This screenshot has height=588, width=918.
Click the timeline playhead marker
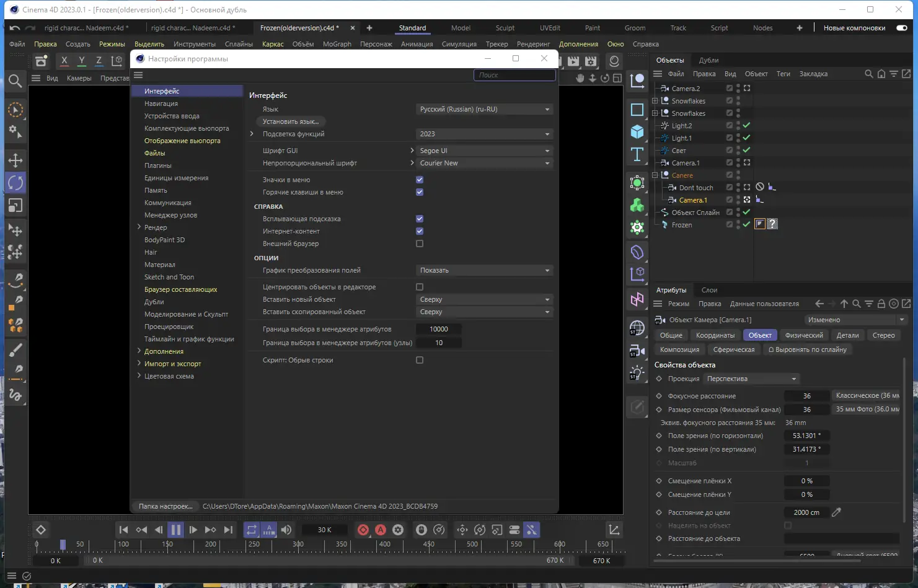tap(63, 544)
